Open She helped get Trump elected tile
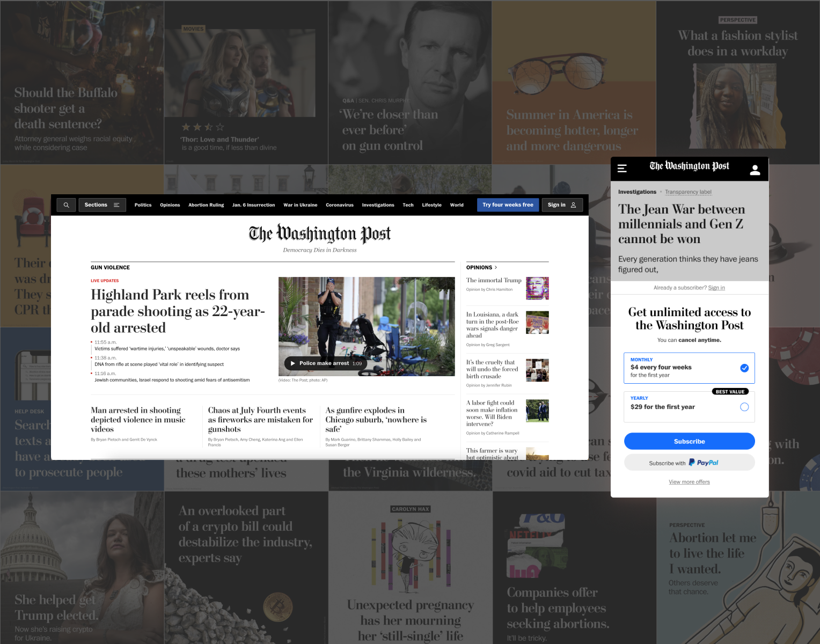Image resolution: width=820 pixels, height=644 pixels. pos(82,567)
